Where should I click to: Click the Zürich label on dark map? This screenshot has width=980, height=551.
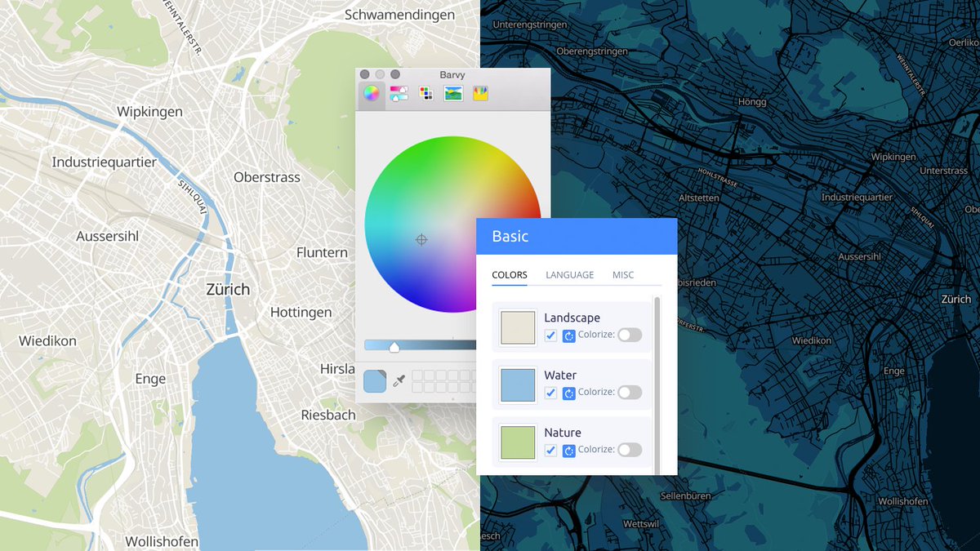(955, 300)
